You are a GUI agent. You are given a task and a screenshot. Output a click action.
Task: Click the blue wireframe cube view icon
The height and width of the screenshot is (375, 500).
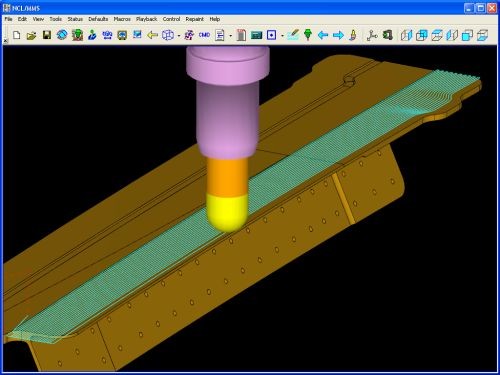168,35
